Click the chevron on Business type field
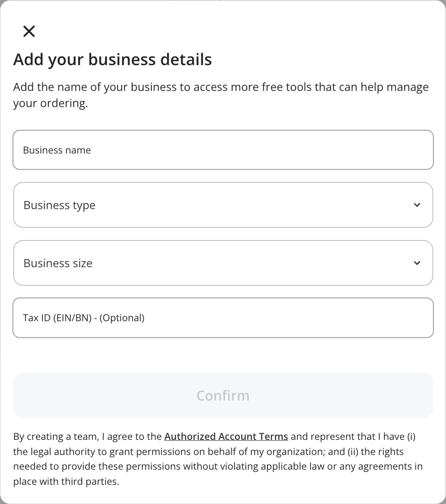The height and width of the screenshot is (504, 446). pyautogui.click(x=417, y=205)
